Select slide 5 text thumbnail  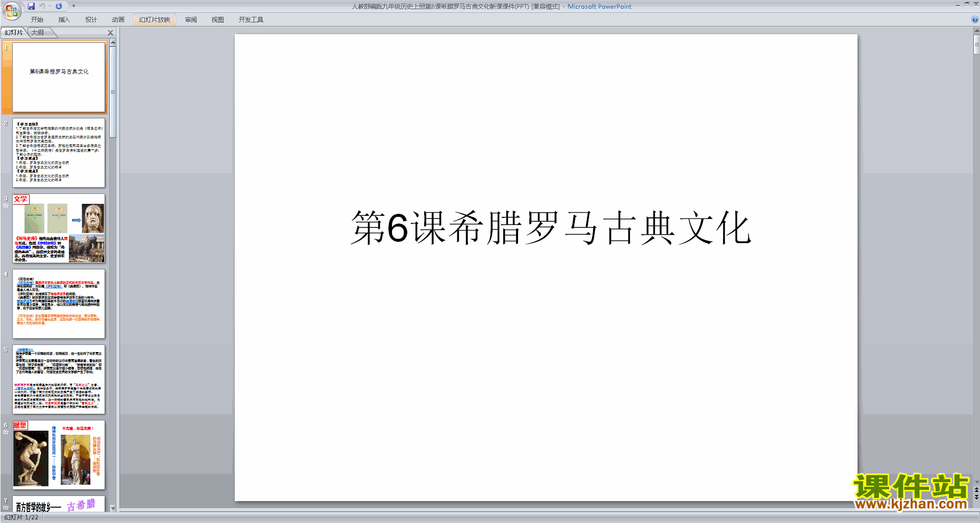(x=59, y=379)
